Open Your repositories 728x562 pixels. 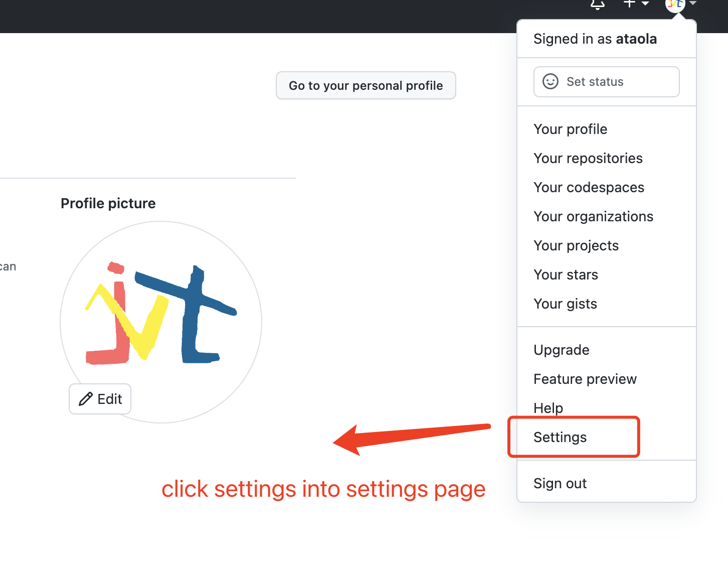[588, 158]
